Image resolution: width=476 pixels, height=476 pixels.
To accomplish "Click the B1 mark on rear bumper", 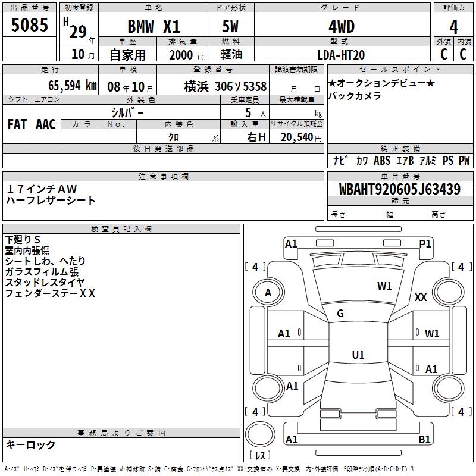I will click(x=424, y=439).
